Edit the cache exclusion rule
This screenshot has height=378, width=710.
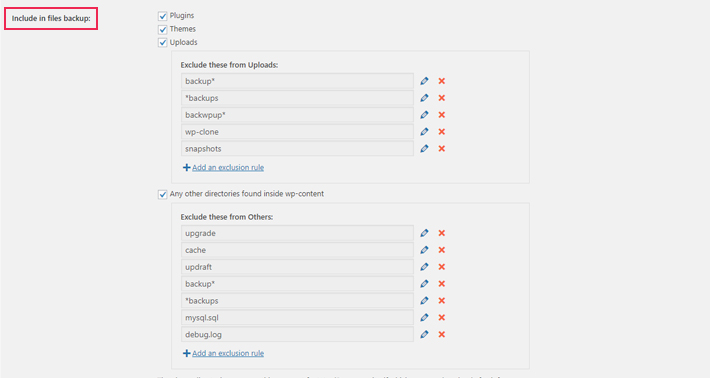[424, 250]
